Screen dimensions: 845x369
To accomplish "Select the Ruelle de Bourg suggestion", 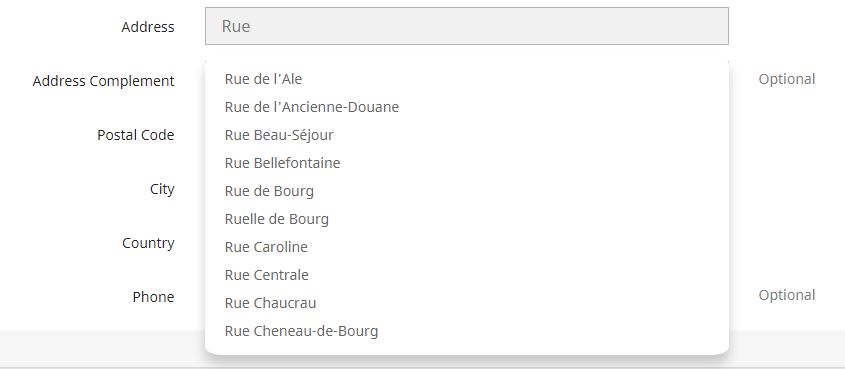I will tap(467, 219).
